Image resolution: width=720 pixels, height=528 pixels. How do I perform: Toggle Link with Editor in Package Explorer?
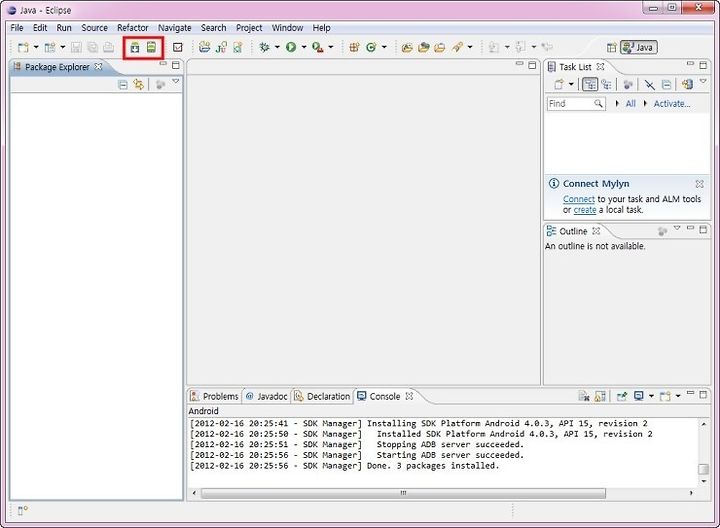[x=138, y=84]
